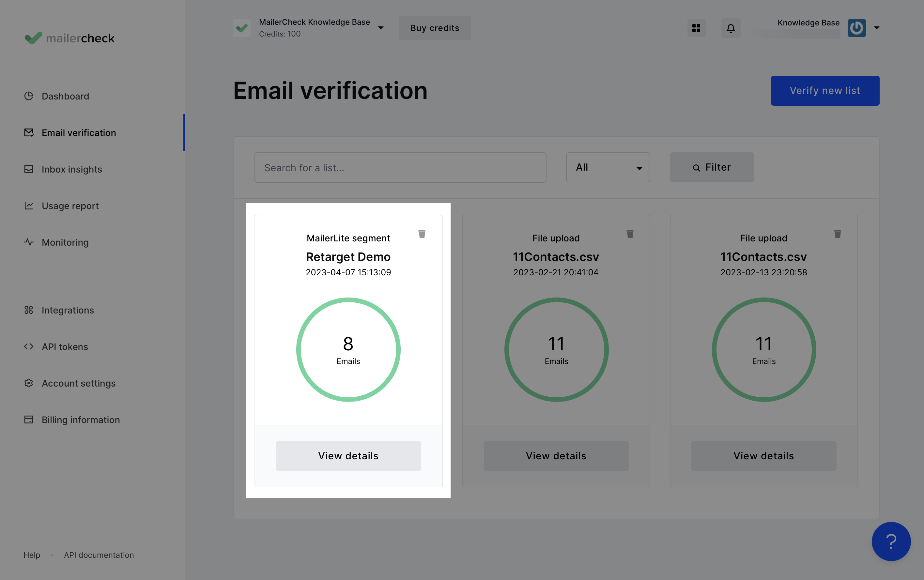Open API tokens page
This screenshot has width=924, height=580.
tap(65, 347)
